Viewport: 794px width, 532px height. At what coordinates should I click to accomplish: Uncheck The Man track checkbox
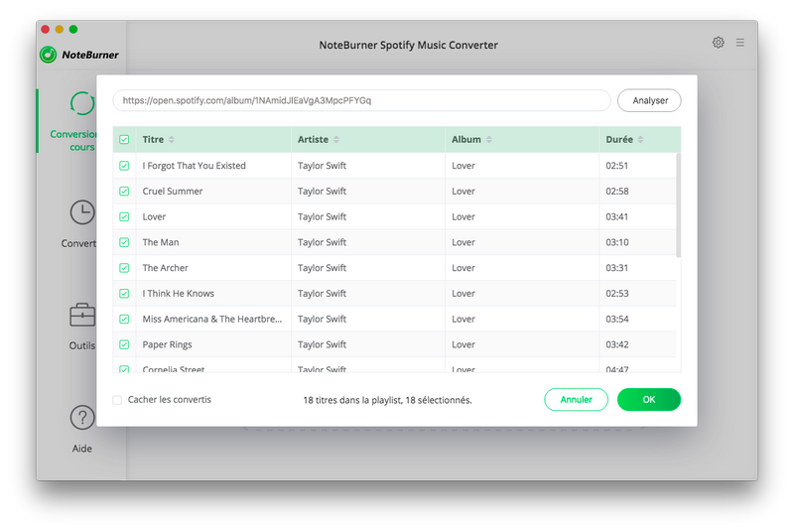tap(124, 242)
